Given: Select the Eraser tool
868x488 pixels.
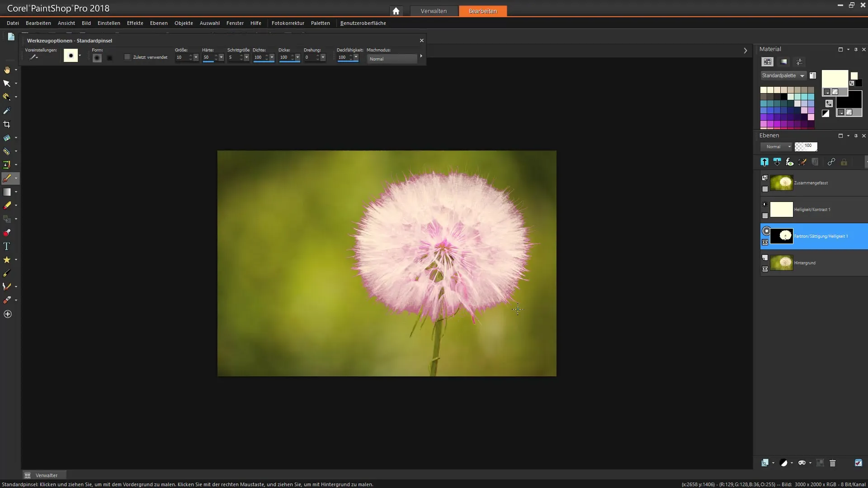Looking at the screenshot, I should tap(7, 206).
